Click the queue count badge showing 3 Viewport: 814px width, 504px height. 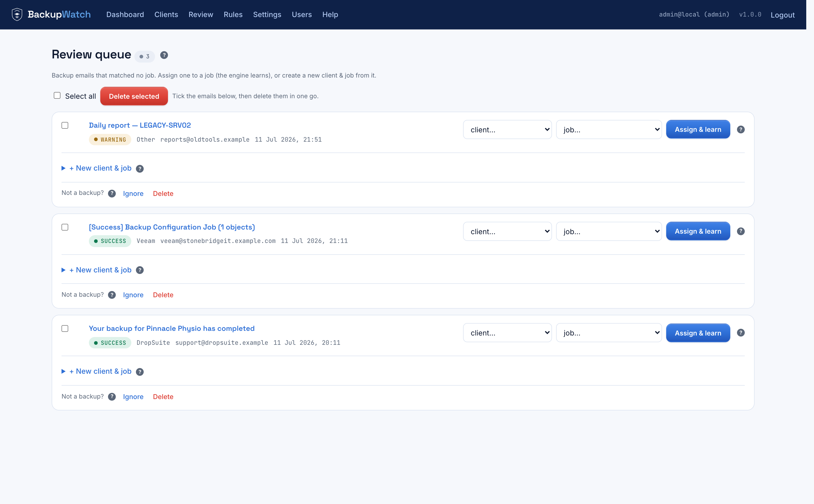click(145, 56)
